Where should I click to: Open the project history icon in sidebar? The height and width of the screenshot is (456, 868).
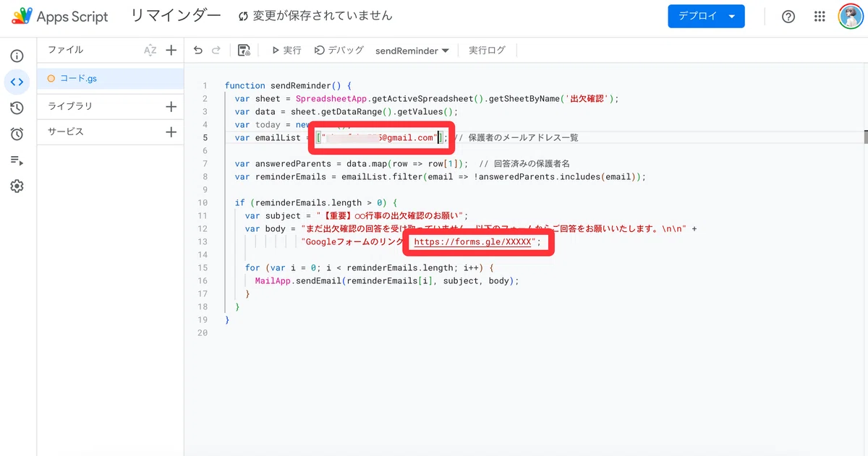17,108
